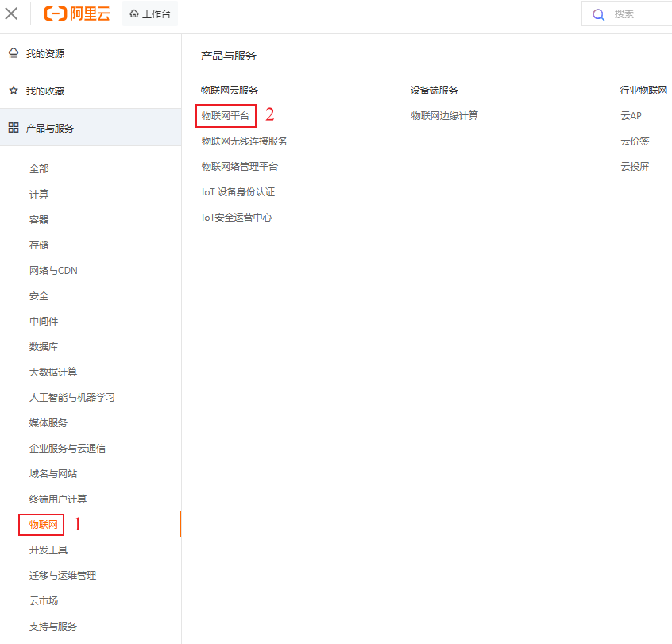672x644 pixels.
Task: Focus the 搜索 search input field
Action: click(627, 14)
